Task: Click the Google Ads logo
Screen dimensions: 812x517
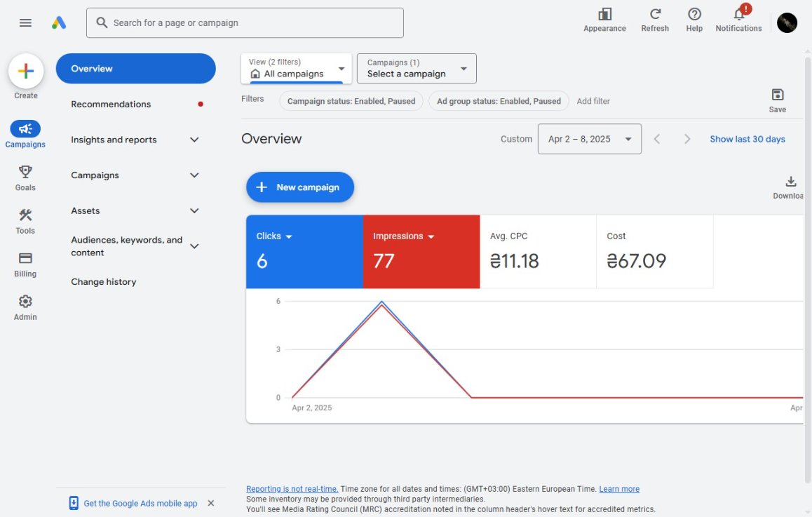Action: click(x=59, y=22)
